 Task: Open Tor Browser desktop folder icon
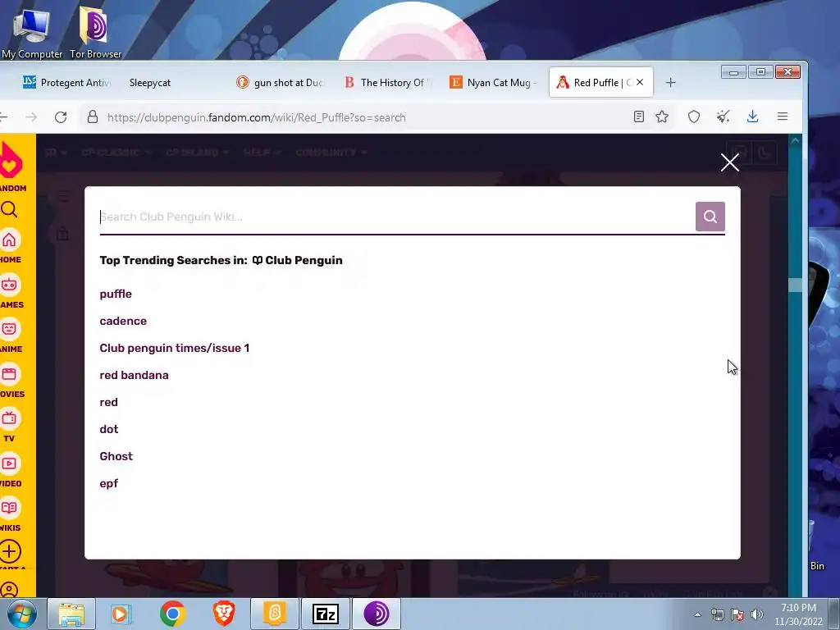point(95,32)
